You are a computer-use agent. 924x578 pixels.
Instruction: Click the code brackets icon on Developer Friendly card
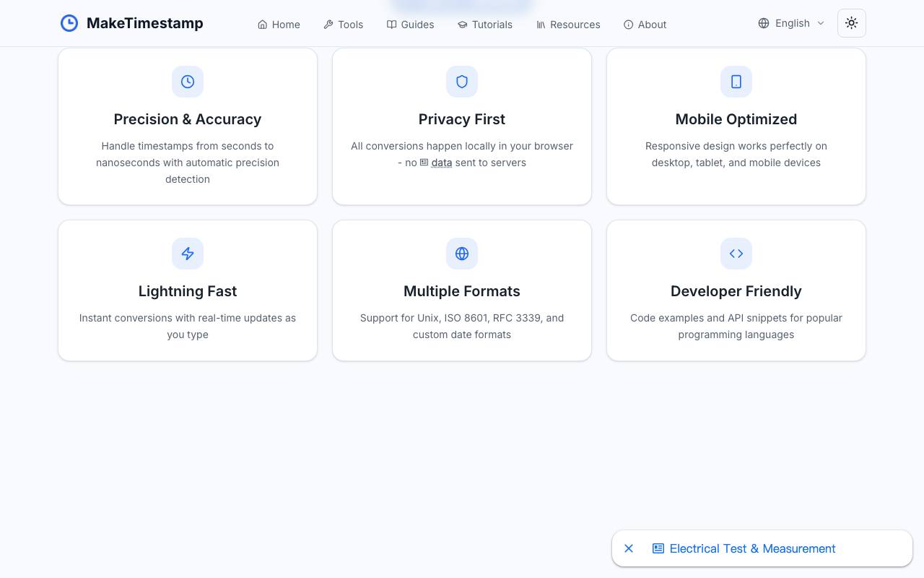pyautogui.click(x=736, y=254)
